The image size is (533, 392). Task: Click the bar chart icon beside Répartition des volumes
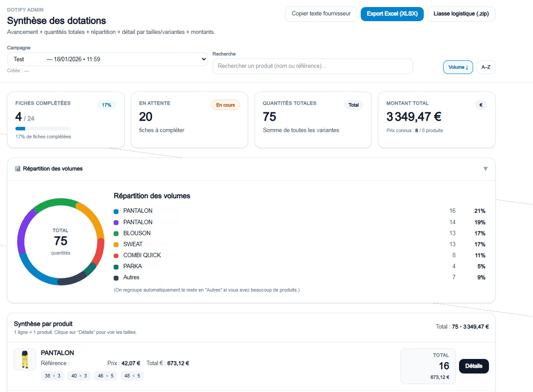[18, 169]
